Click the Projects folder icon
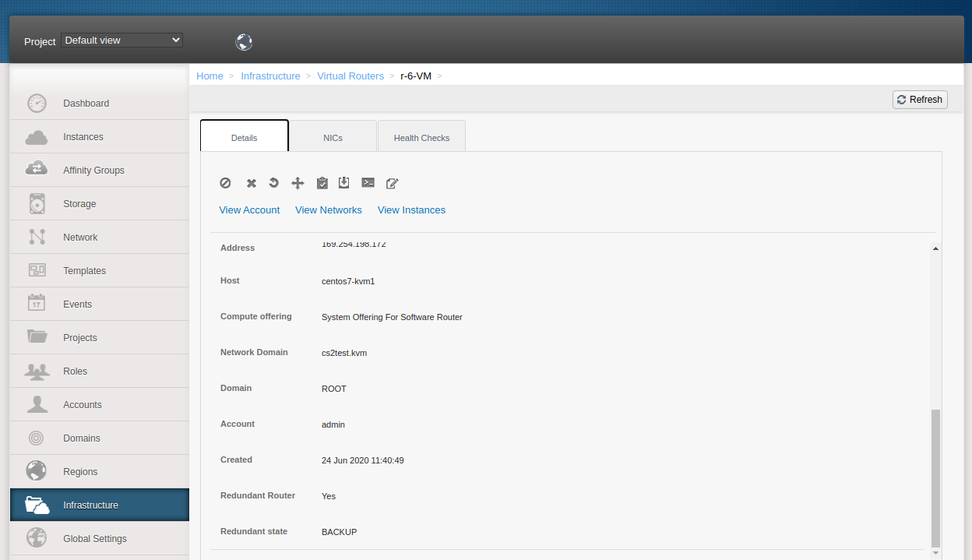Screen dimensions: 972x560 pyautogui.click(x=37, y=336)
